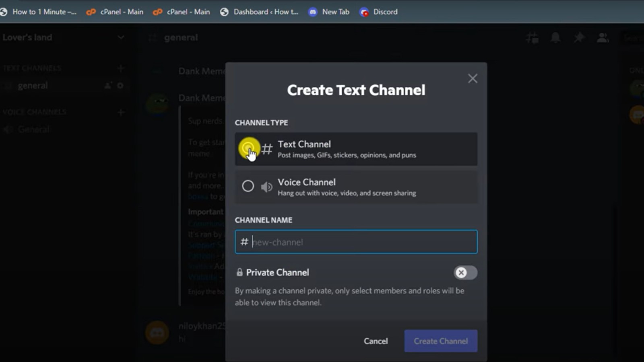Select the Text Channel radio button

pyautogui.click(x=248, y=148)
